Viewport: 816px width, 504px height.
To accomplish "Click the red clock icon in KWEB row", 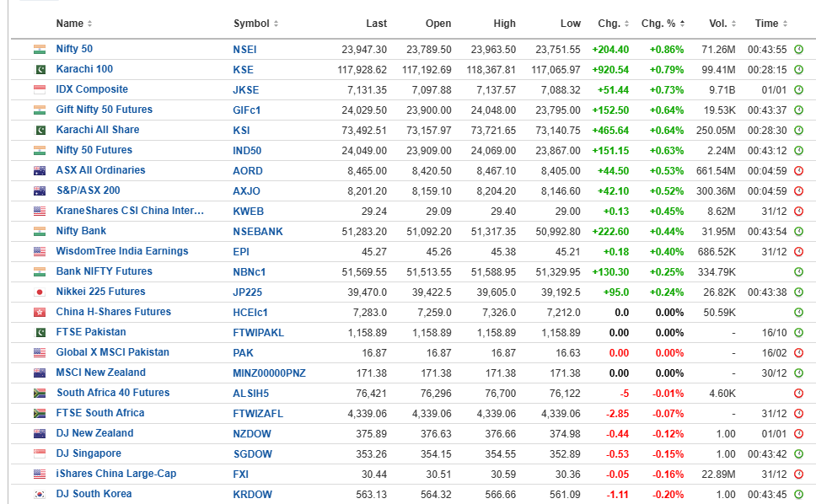I will 799,212.
